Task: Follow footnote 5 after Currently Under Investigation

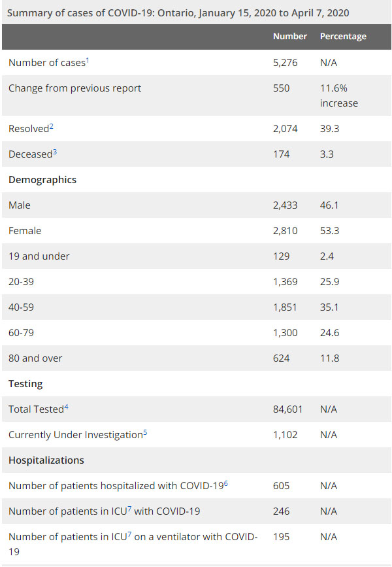Action: [144, 432]
